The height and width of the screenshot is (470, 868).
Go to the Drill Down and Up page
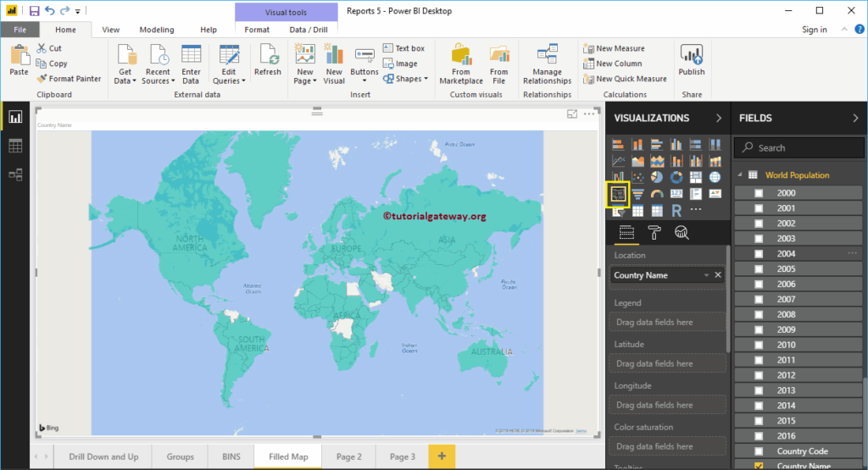click(103, 456)
